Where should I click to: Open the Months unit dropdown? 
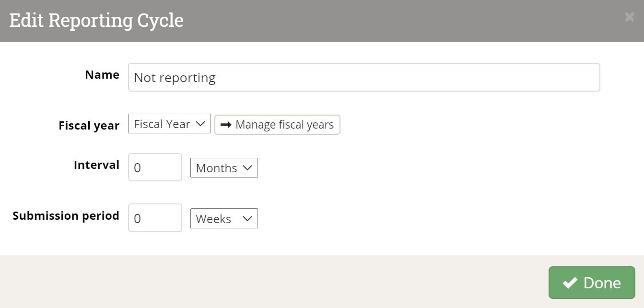(223, 168)
